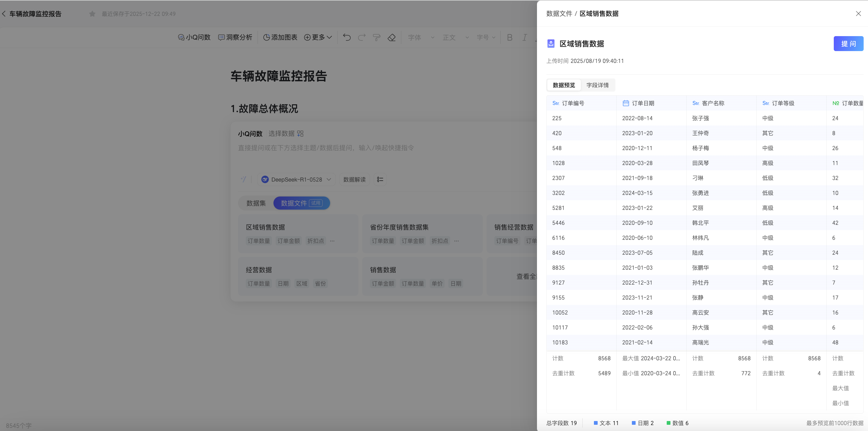Viewport: 868px width, 431px height.
Task: Click the 数据解读 button
Action: coord(354,179)
